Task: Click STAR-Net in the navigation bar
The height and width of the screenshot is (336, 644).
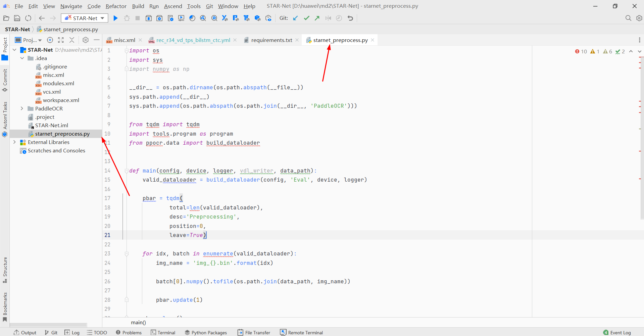Action: (x=17, y=29)
